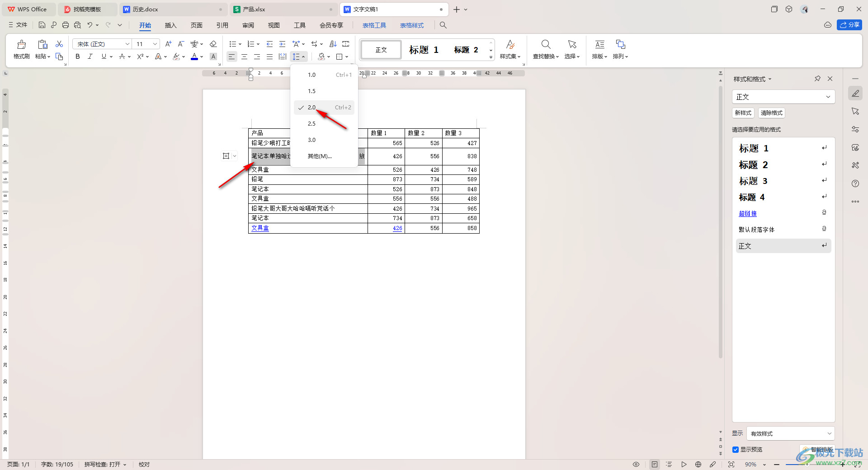Viewport: 868px width, 470px height.
Task: Click the Print Preview icon
Action: coord(77,25)
